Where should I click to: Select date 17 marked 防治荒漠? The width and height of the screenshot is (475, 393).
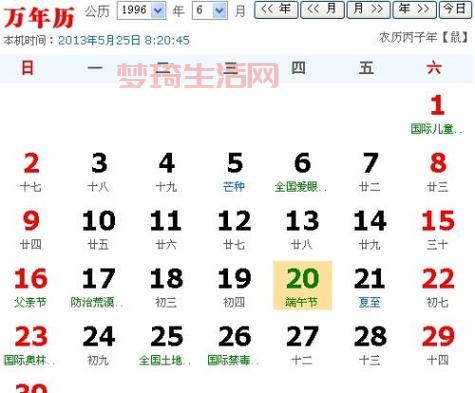click(98, 287)
